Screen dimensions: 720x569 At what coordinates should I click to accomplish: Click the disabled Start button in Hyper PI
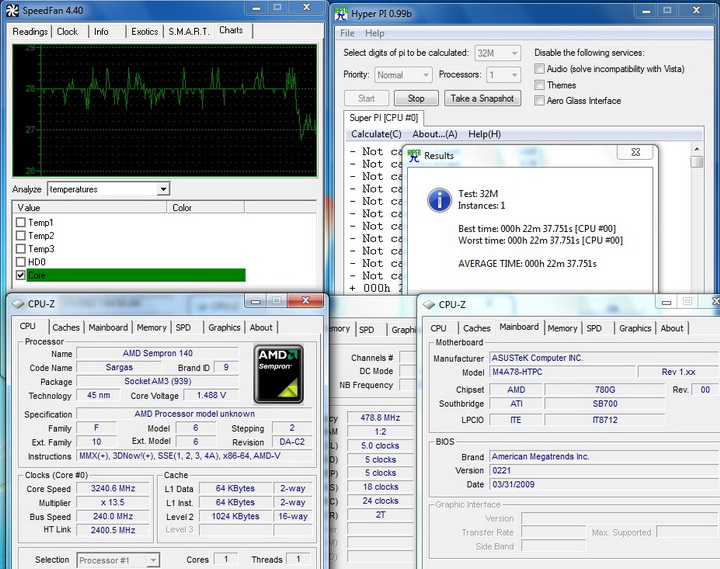click(x=366, y=98)
